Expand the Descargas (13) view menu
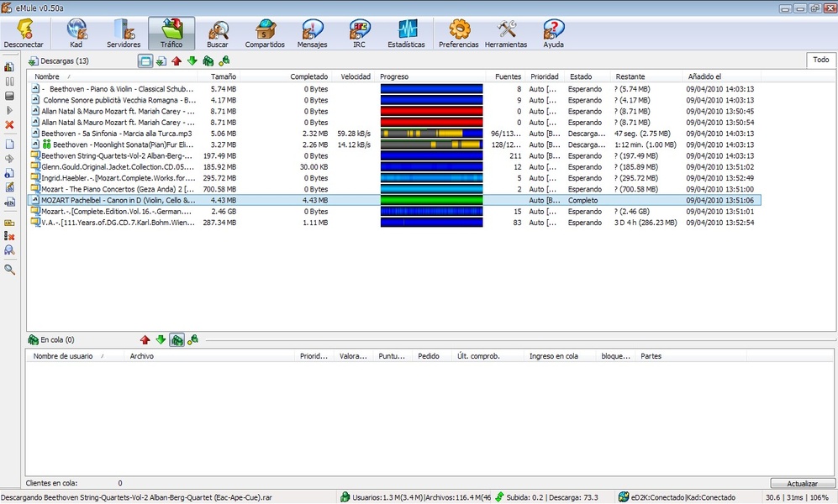Image resolution: width=838 pixels, height=504 pixels. 58,61
